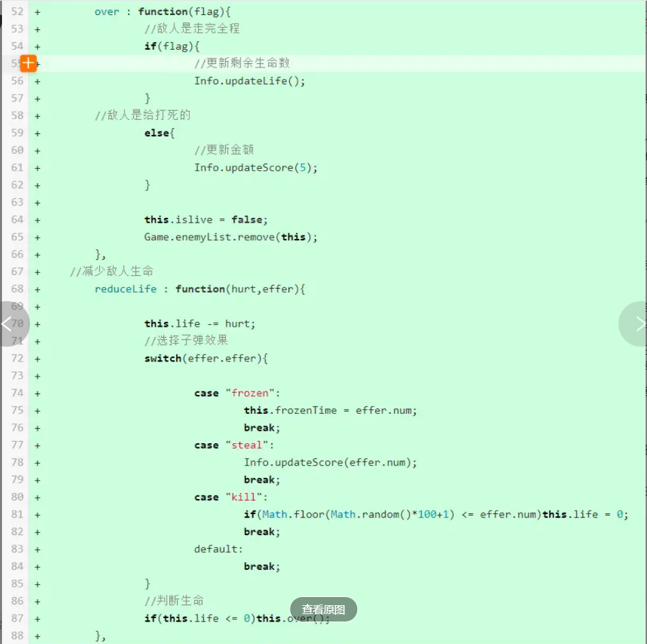Image resolution: width=647 pixels, height=644 pixels.
Task: Click the orange add-comment icon on line 55
Action: click(x=28, y=63)
